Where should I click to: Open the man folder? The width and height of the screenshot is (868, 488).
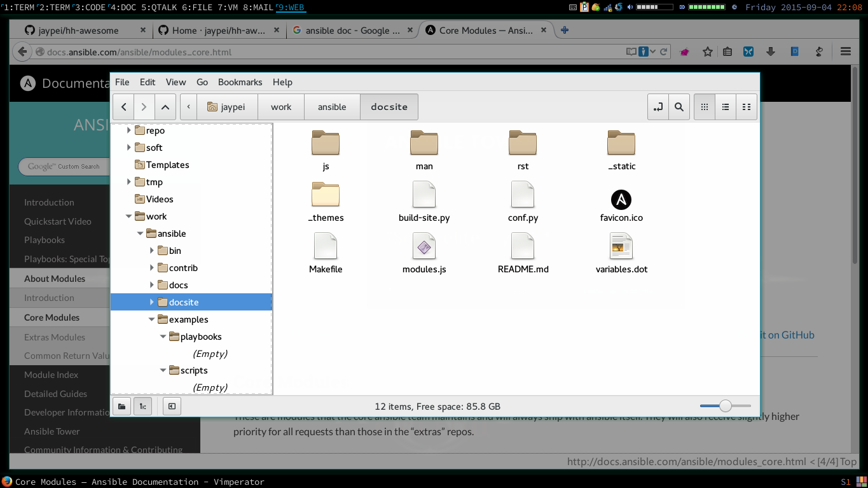424,150
